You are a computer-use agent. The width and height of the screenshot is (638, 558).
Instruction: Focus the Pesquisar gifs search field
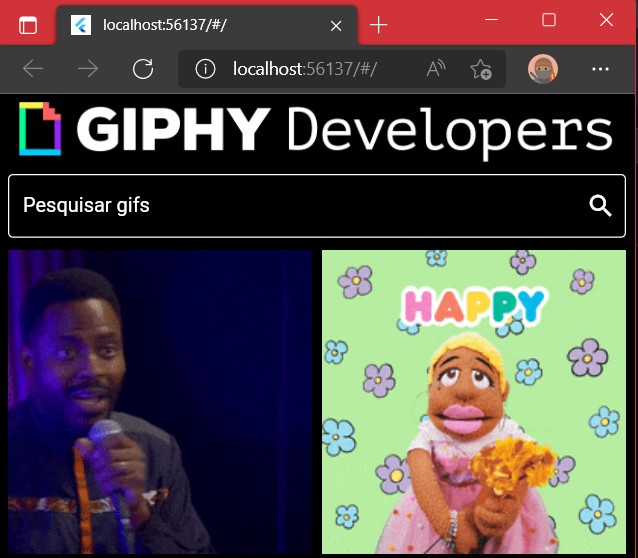pyautogui.click(x=317, y=206)
